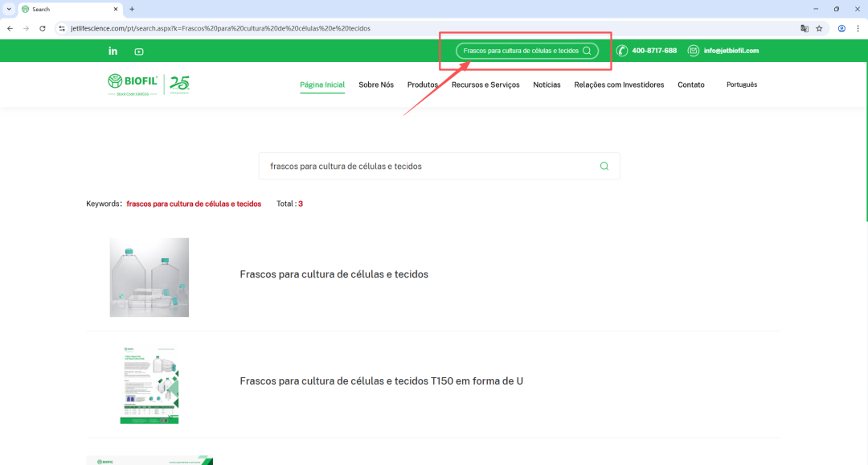Restore down the browser window
868x465 pixels.
coord(837,9)
